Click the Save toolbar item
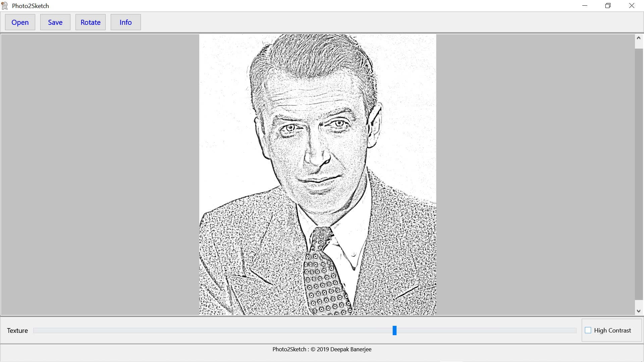Viewport: 644px width, 362px height. pos(55,22)
